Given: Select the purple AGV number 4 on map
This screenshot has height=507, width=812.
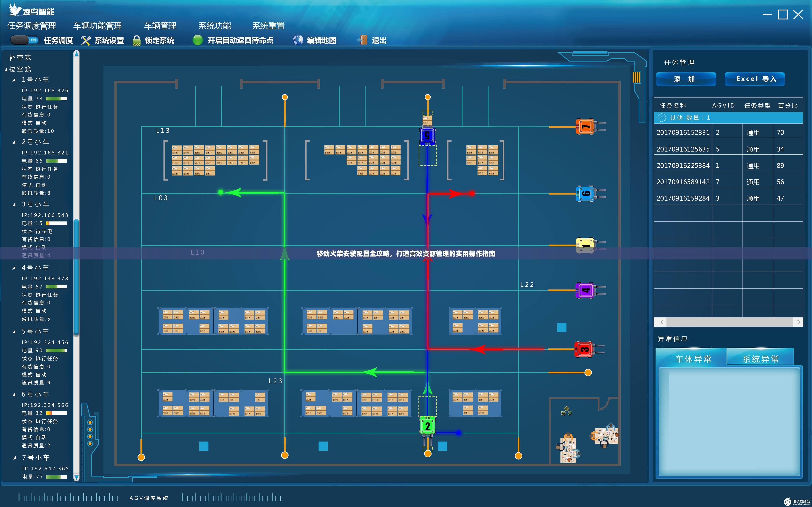Looking at the screenshot, I should pos(585,290).
